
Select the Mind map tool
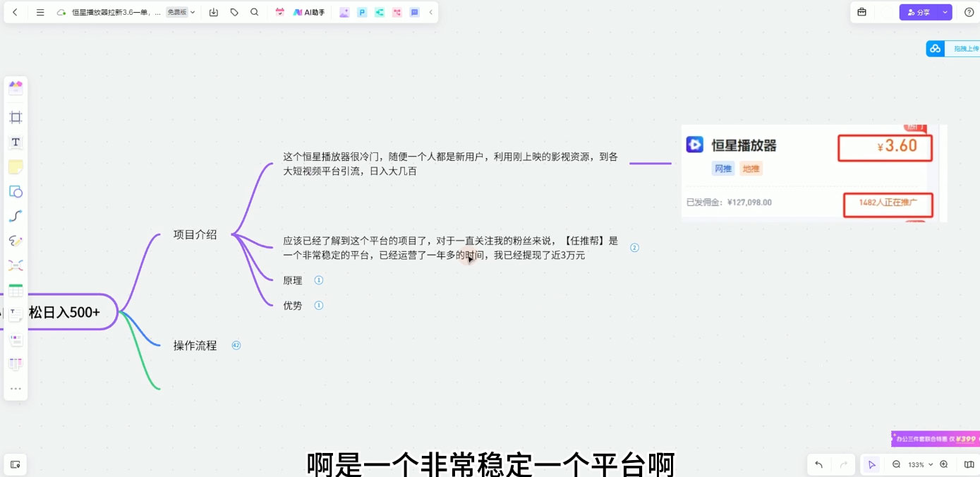(x=16, y=265)
